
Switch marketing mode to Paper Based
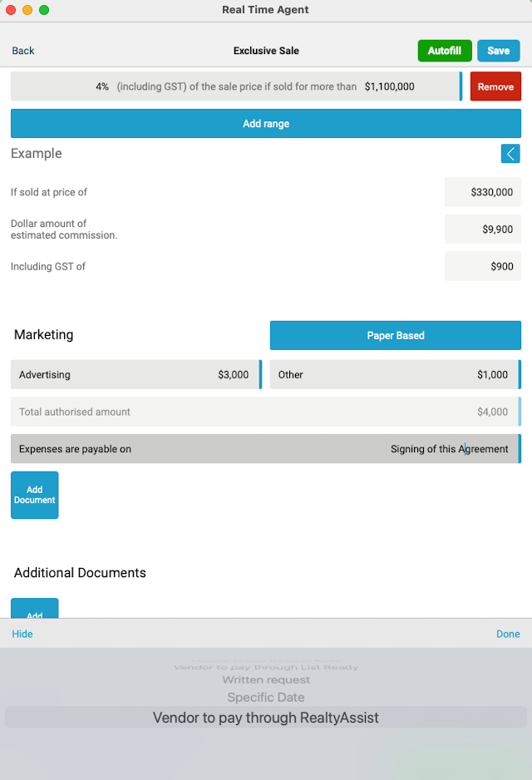(395, 335)
